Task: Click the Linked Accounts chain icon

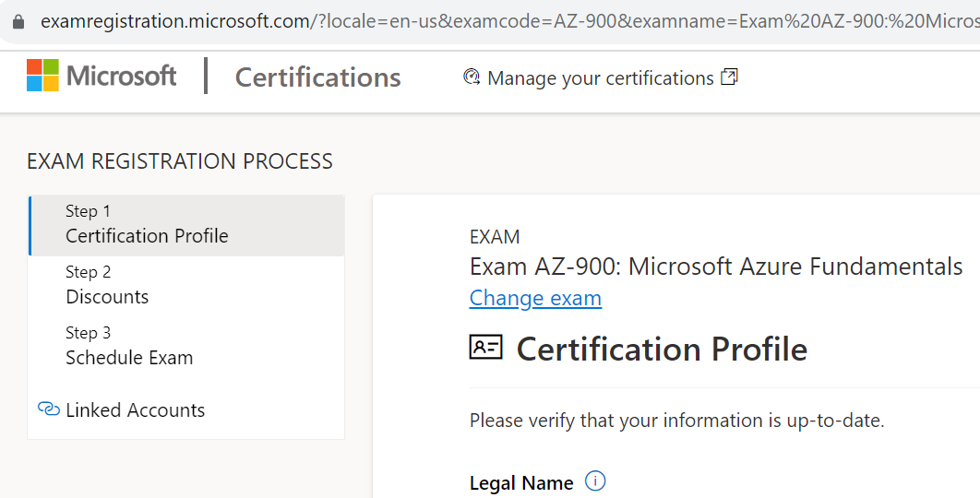Action: (49, 409)
